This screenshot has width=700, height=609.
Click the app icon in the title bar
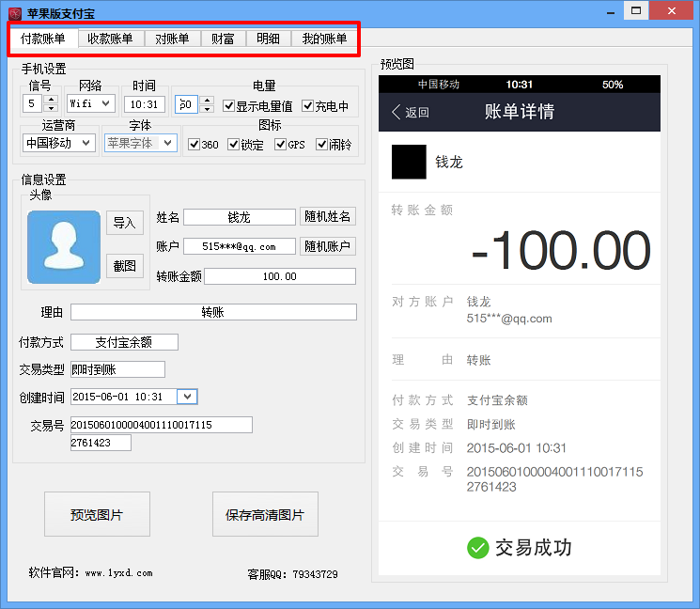15,13
